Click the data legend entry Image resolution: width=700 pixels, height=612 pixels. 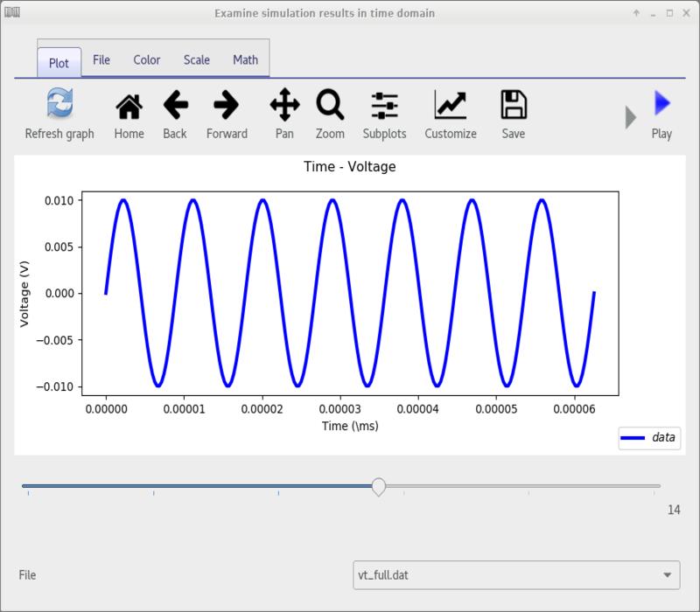pos(649,438)
